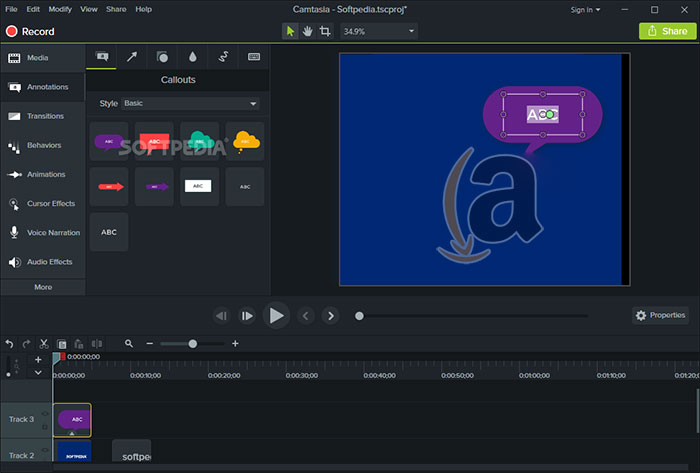Switch to the Transitions tab
This screenshot has width=700, height=473.
pyautogui.click(x=43, y=116)
